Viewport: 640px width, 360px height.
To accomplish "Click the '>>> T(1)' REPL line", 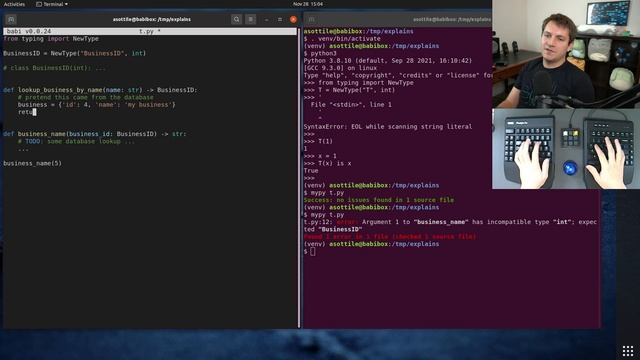I will point(318,142).
